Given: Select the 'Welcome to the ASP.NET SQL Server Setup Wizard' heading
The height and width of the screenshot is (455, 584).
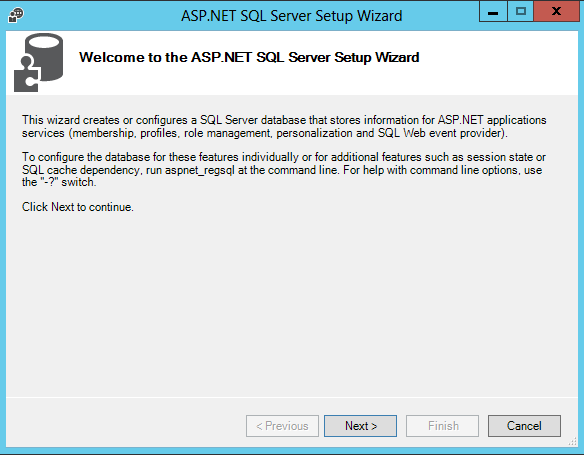Looking at the screenshot, I should (249, 57).
